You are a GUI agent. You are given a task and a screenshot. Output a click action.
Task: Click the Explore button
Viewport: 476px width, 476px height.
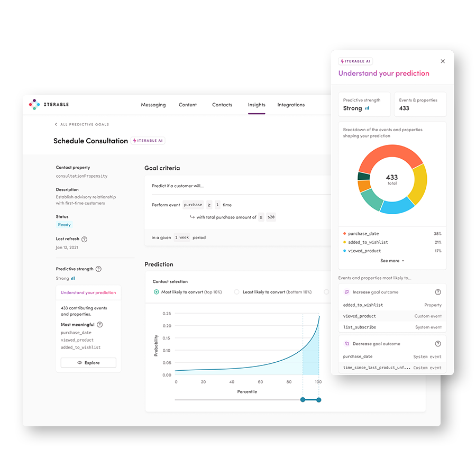click(88, 363)
